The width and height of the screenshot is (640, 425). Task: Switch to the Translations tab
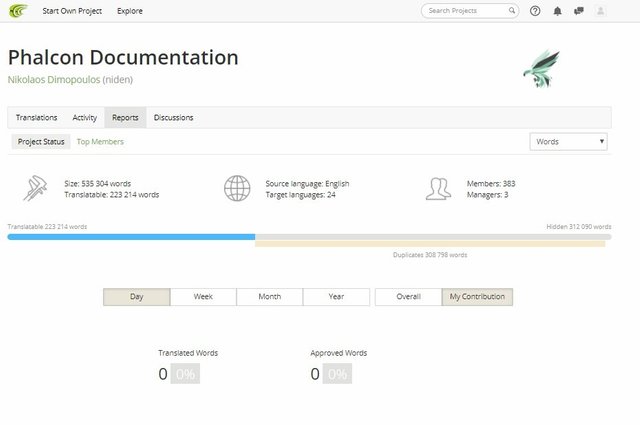[x=36, y=118]
